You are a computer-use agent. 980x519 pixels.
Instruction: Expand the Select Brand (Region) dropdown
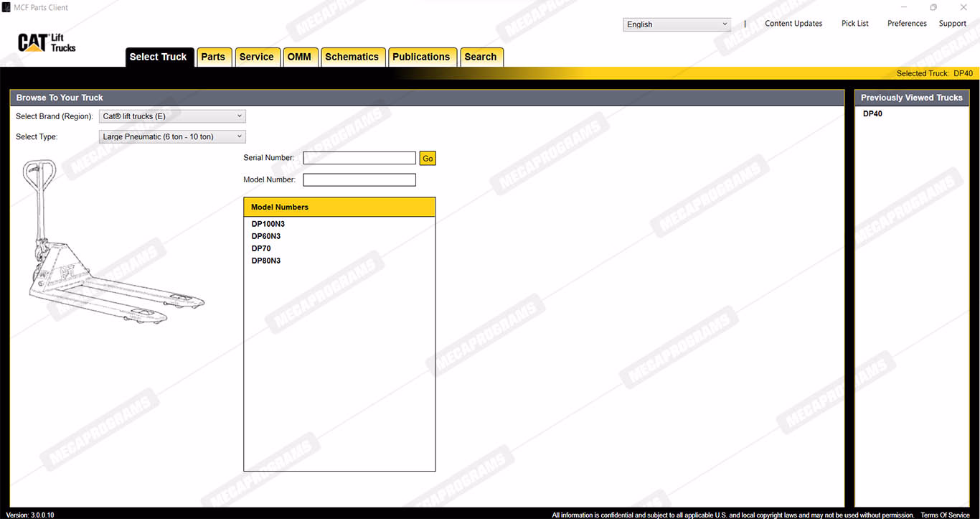172,116
